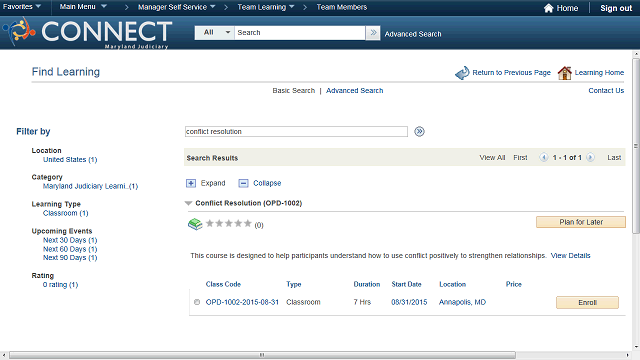The height and width of the screenshot is (360, 640).
Task: Switch to Advanced Search under Find Learning
Action: click(x=354, y=91)
